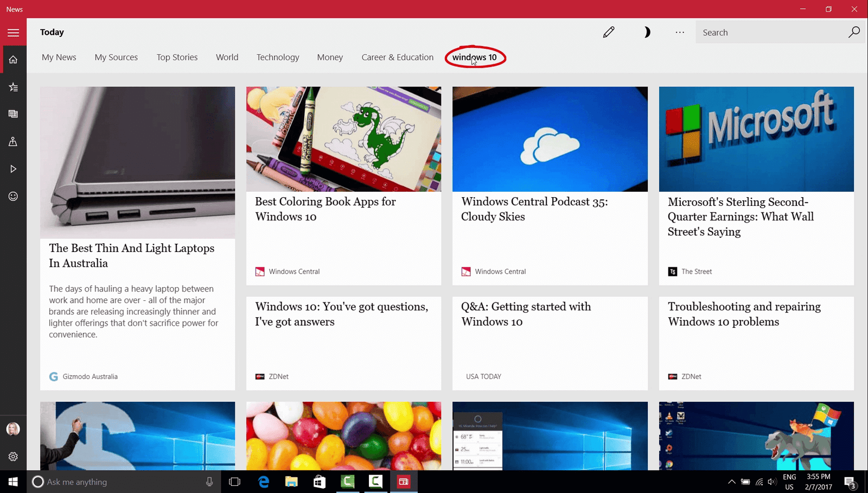Expand the three-dot more options menu
This screenshot has width=868, height=493.
click(680, 33)
